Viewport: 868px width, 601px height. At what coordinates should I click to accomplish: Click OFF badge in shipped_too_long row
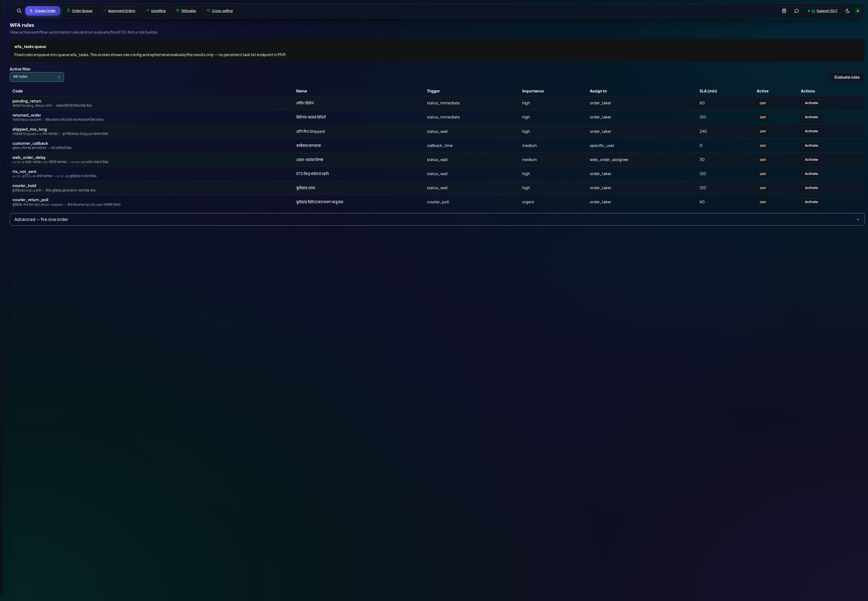point(762,131)
